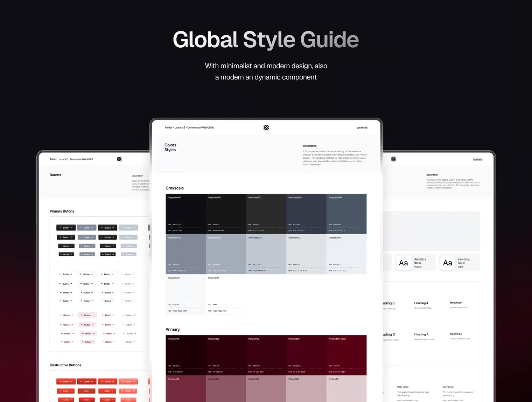Screen dimensions: 532x402
Task: Click the Heading 5 sample labeled Medium
Action: pyautogui.click(x=456, y=334)
